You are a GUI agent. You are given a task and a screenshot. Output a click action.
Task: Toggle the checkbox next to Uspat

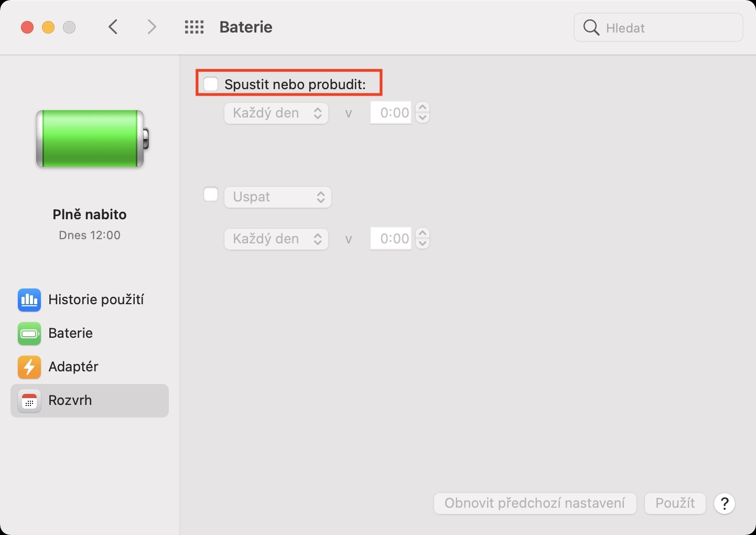pos(211,195)
